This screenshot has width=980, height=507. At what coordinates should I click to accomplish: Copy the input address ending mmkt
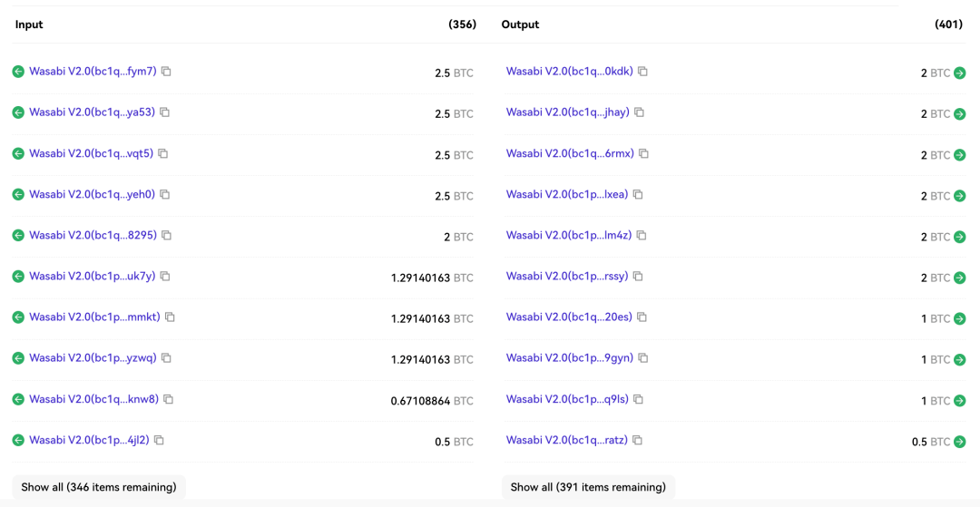tap(170, 317)
